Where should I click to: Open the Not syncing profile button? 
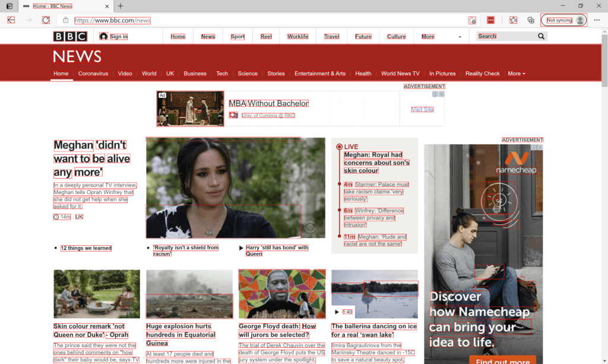tap(564, 20)
